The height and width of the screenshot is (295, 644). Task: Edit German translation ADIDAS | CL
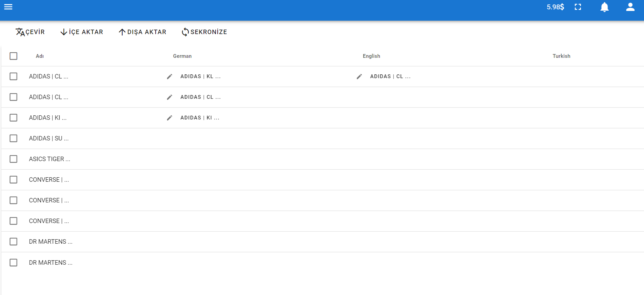169,97
